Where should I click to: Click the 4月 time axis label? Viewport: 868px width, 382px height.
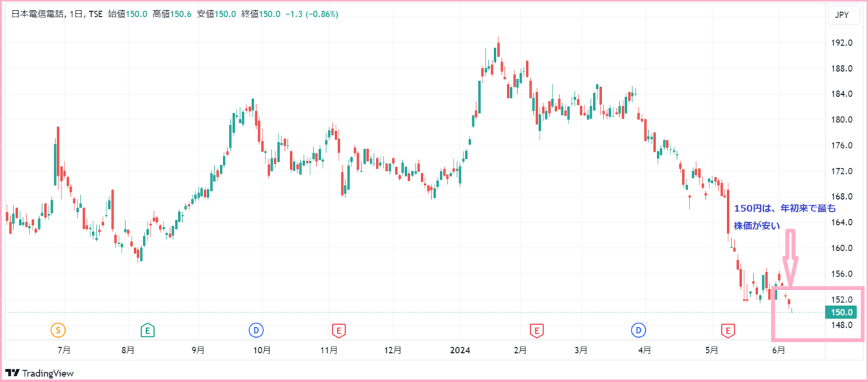coord(644,351)
